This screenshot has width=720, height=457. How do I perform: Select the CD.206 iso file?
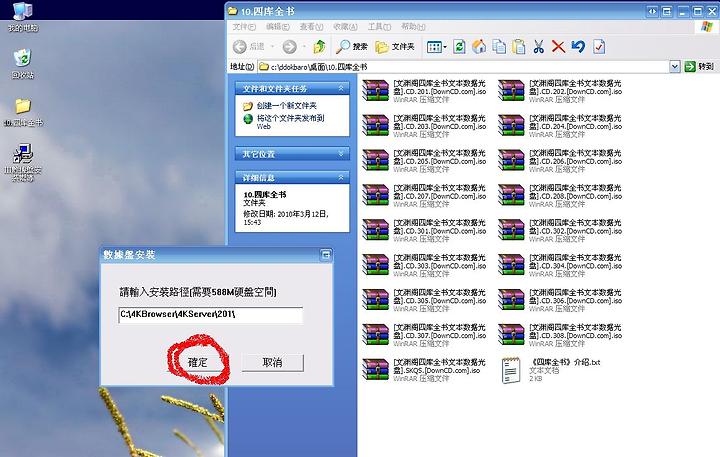pyautogui.click(x=560, y=160)
